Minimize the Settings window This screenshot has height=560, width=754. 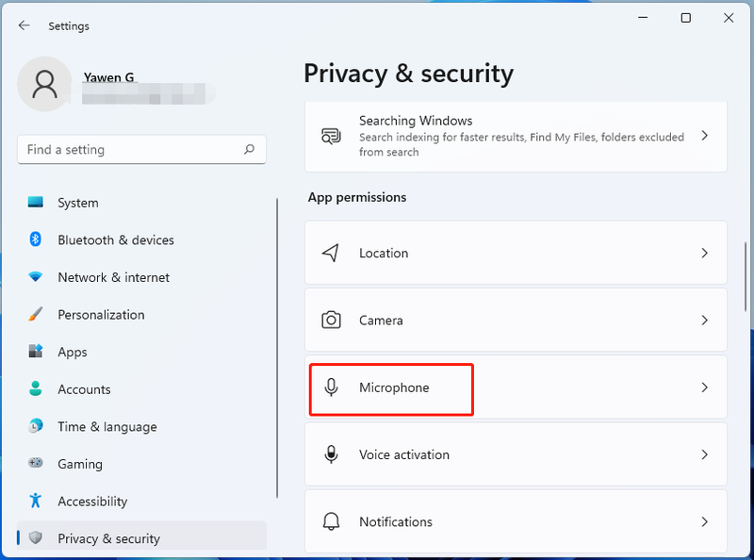643,18
